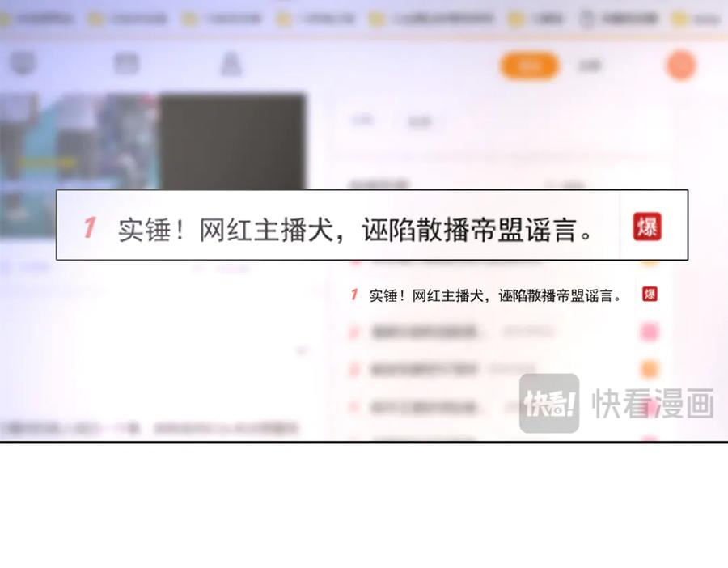Open the orange circular avatar at the top right
This screenshot has width=728, height=568.
pos(681,66)
